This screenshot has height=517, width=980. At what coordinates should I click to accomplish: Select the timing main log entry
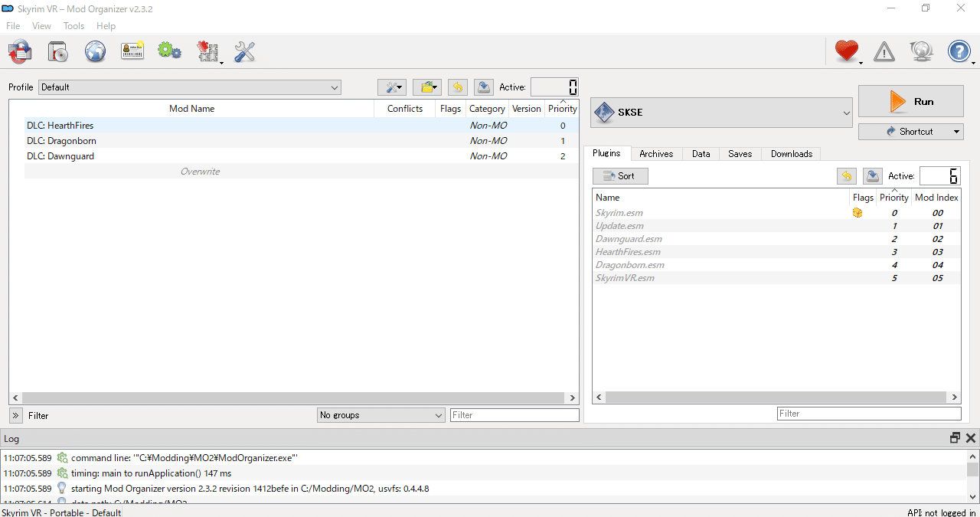(x=484, y=473)
